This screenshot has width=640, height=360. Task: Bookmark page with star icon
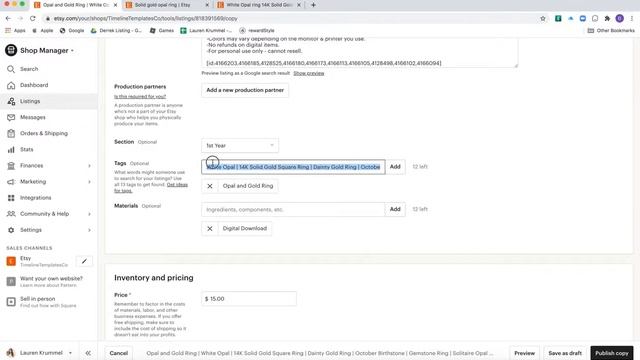(x=543, y=18)
